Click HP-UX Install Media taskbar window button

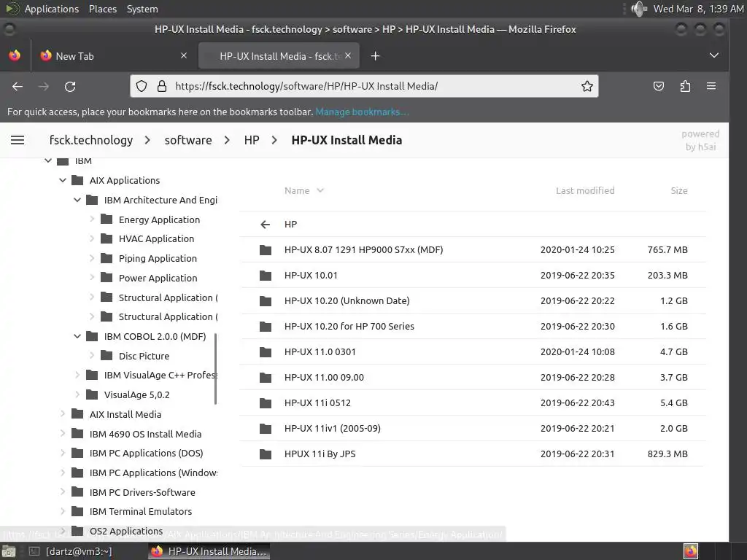[x=209, y=551]
